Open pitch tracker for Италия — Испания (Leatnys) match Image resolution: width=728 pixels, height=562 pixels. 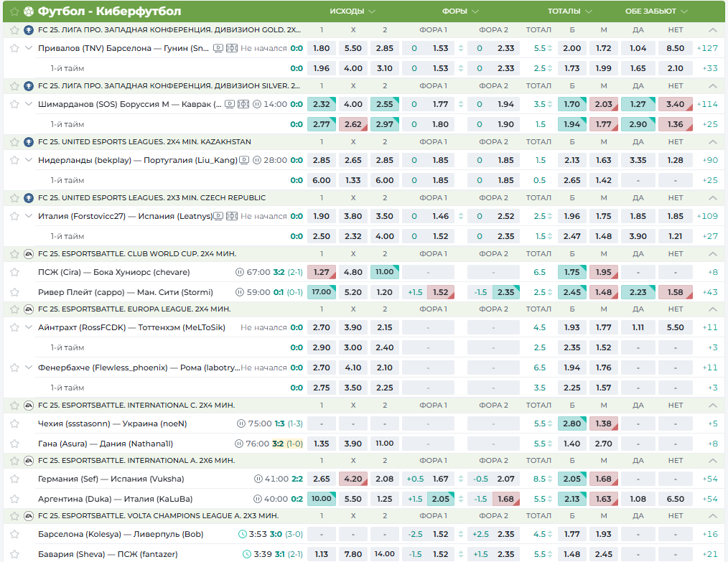point(232,216)
